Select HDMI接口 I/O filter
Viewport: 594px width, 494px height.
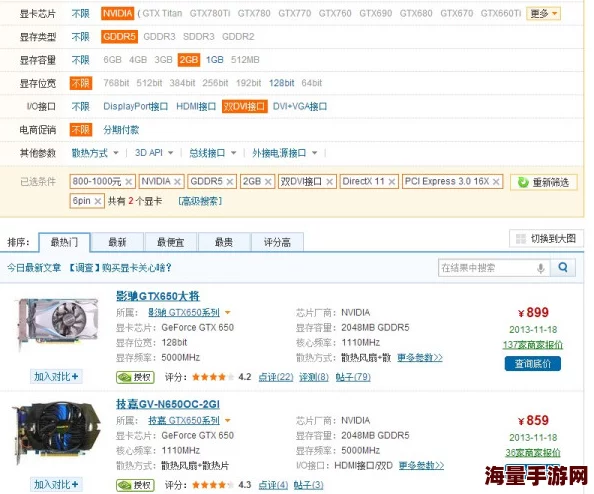pyautogui.click(x=196, y=106)
